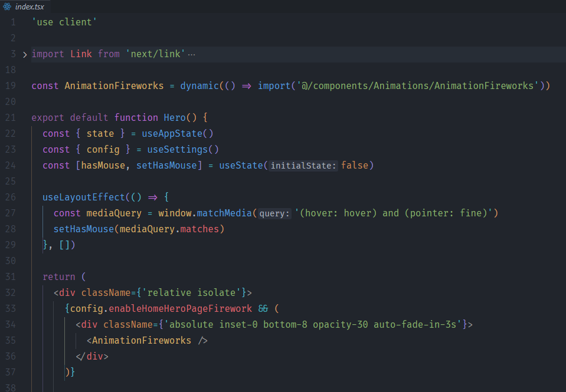Click useAppState() call
The image size is (566, 392).
tap(178, 133)
